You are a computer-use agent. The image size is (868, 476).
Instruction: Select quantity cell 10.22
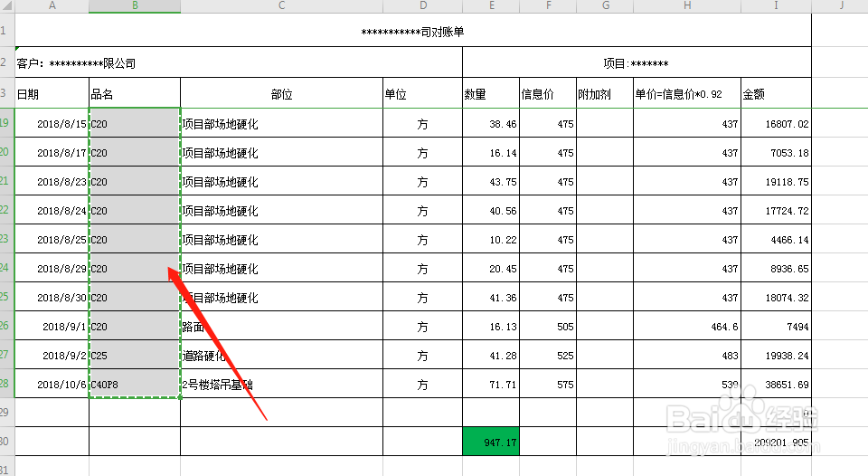point(491,240)
